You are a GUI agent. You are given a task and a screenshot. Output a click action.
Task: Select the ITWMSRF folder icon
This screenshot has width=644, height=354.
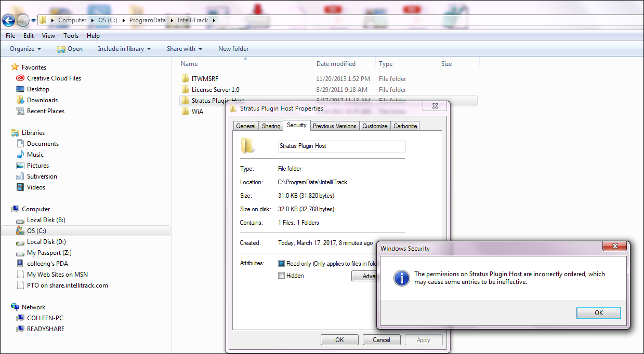185,79
